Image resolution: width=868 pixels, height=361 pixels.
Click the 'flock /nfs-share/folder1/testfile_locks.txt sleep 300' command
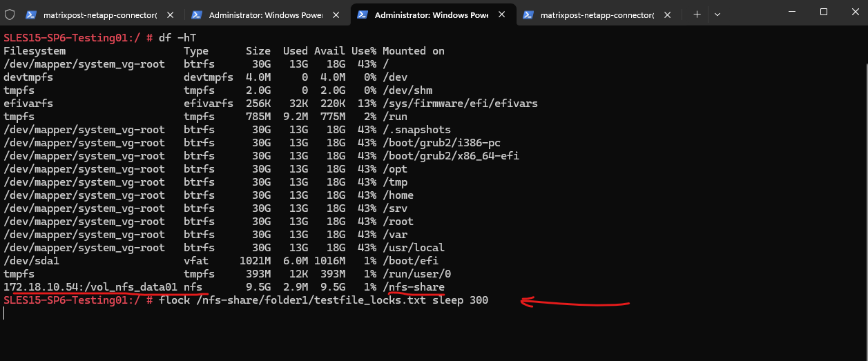[x=324, y=300]
